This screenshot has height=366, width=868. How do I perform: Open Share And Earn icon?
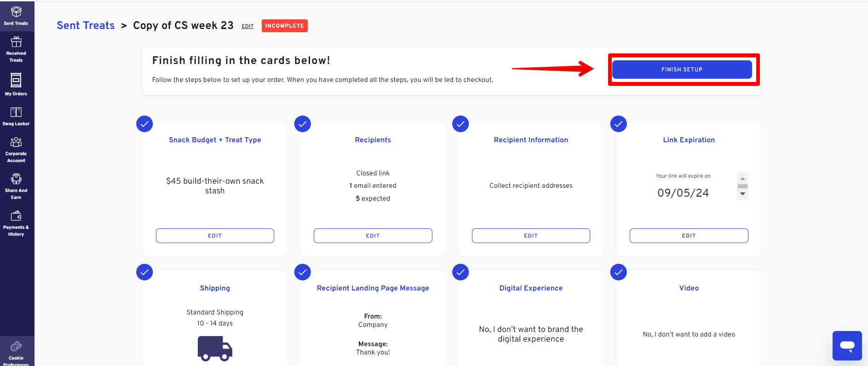(16, 179)
